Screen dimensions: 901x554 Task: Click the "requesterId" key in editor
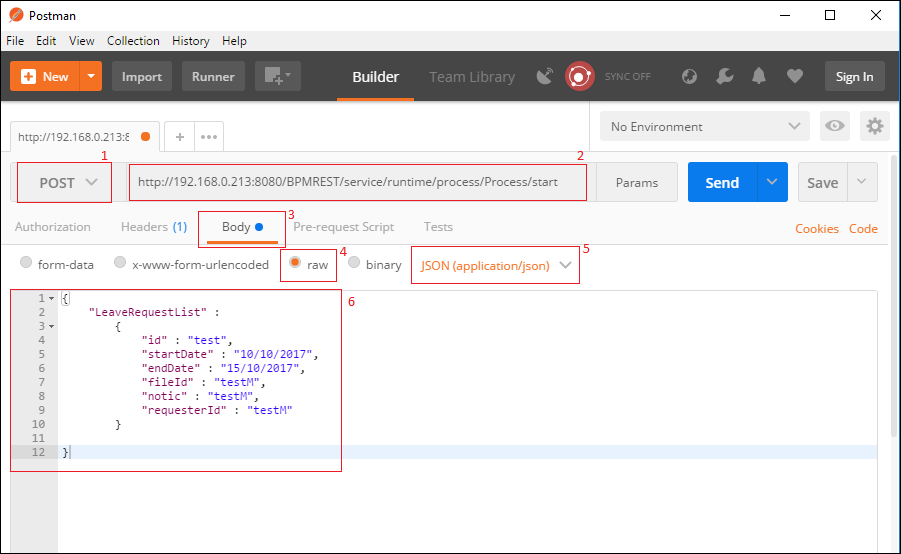coord(184,410)
